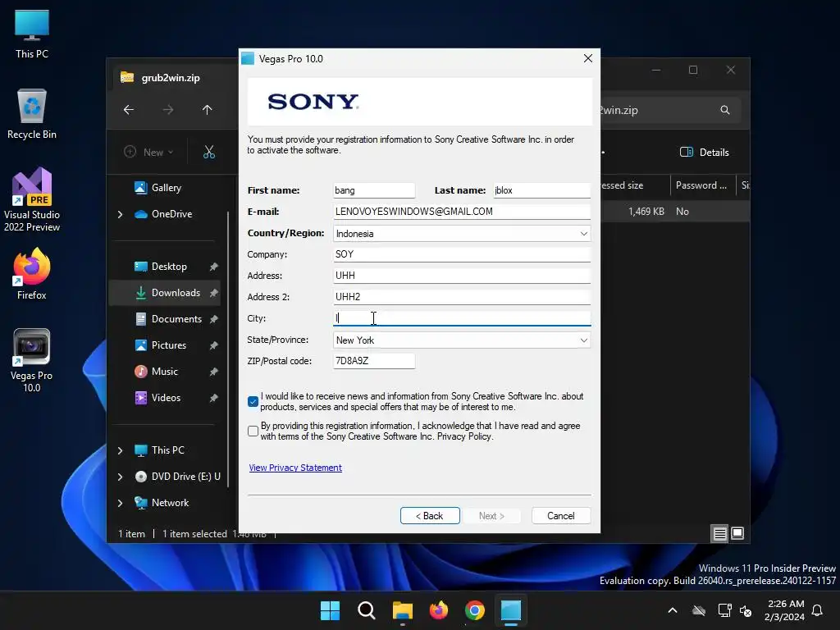Expand Network in Explorer sidebar

click(120, 503)
